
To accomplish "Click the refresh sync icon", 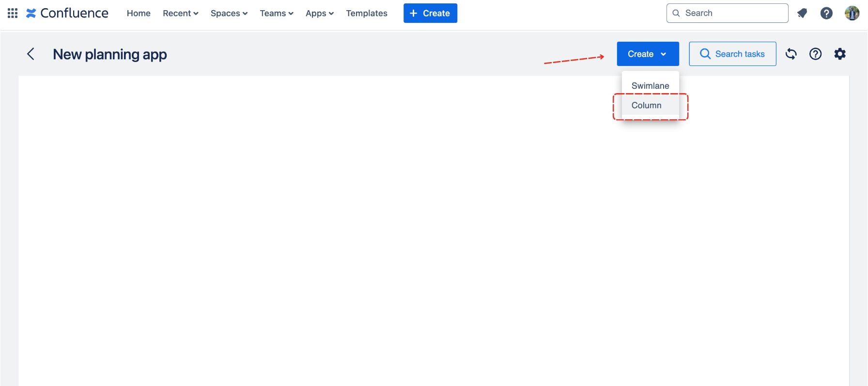I will click(791, 54).
